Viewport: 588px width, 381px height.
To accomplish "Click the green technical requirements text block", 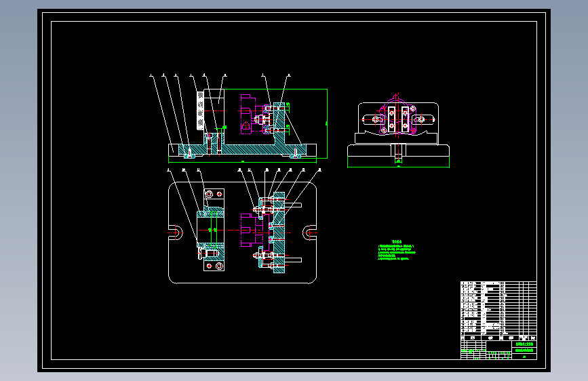I will click(396, 251).
